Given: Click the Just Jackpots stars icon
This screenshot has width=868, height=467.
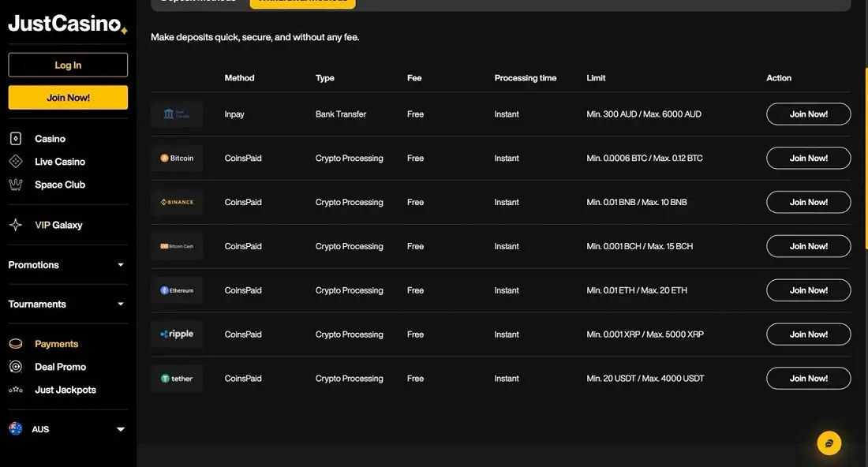Looking at the screenshot, I should click(x=16, y=390).
